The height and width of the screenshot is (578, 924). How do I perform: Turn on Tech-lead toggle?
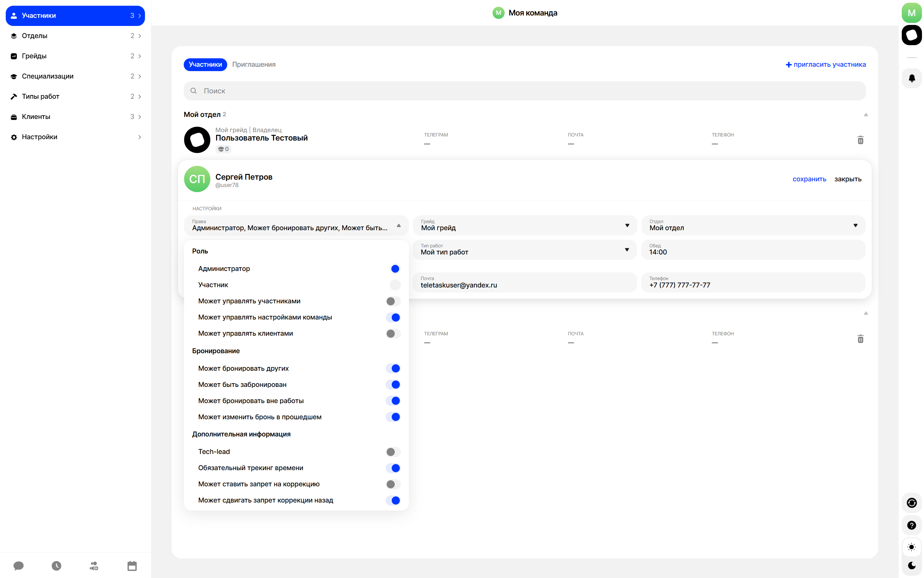pyautogui.click(x=393, y=452)
